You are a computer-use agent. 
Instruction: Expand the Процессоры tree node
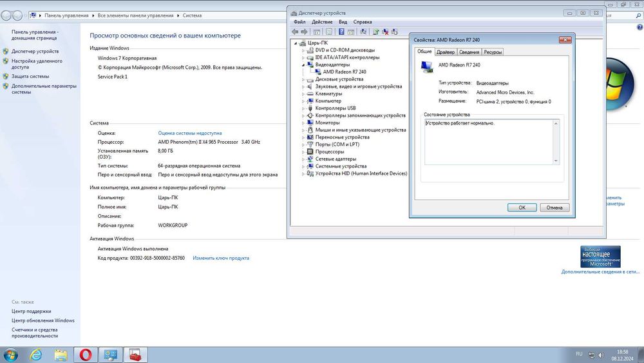[x=303, y=152]
